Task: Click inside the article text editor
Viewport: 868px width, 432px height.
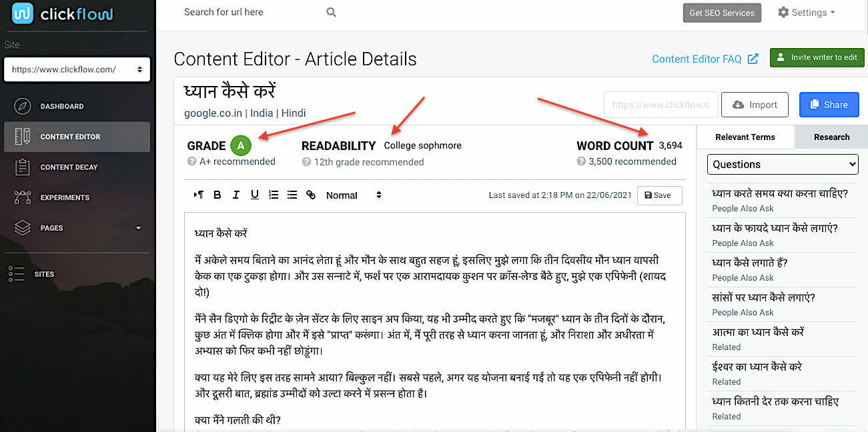Action: [x=434, y=322]
